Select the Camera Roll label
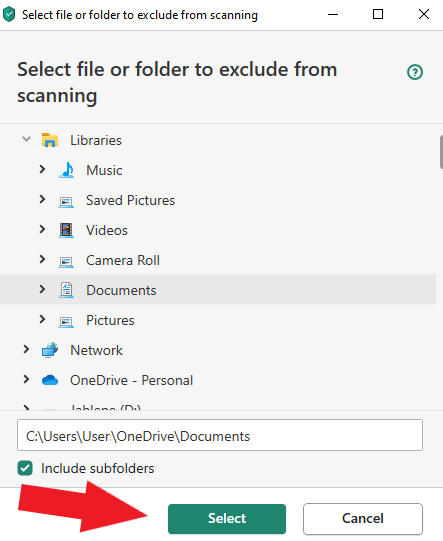 pyautogui.click(x=123, y=260)
